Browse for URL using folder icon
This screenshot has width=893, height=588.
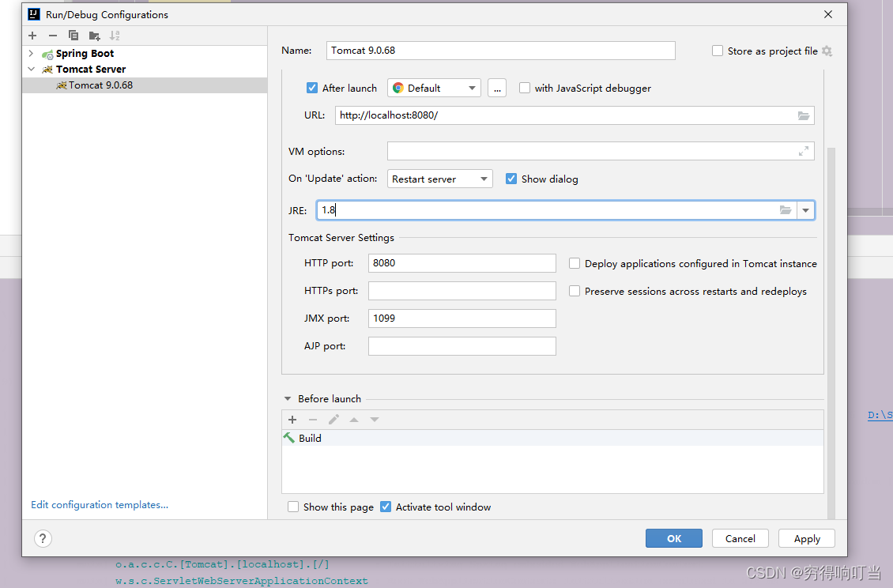coord(804,115)
